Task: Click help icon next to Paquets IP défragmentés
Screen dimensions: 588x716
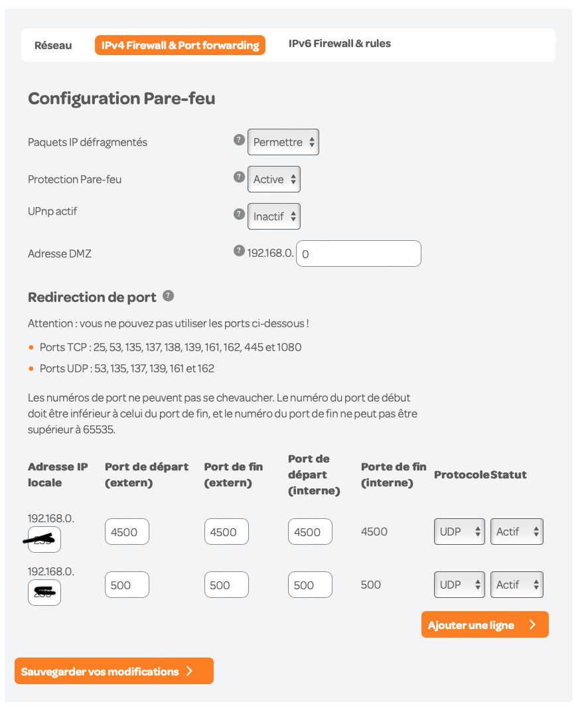Action: coord(239,140)
